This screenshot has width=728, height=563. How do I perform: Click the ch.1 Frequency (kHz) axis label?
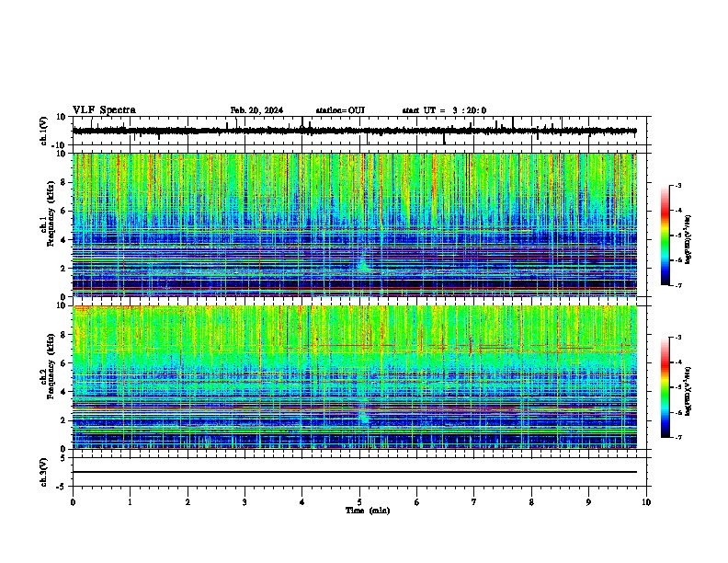click(x=48, y=213)
